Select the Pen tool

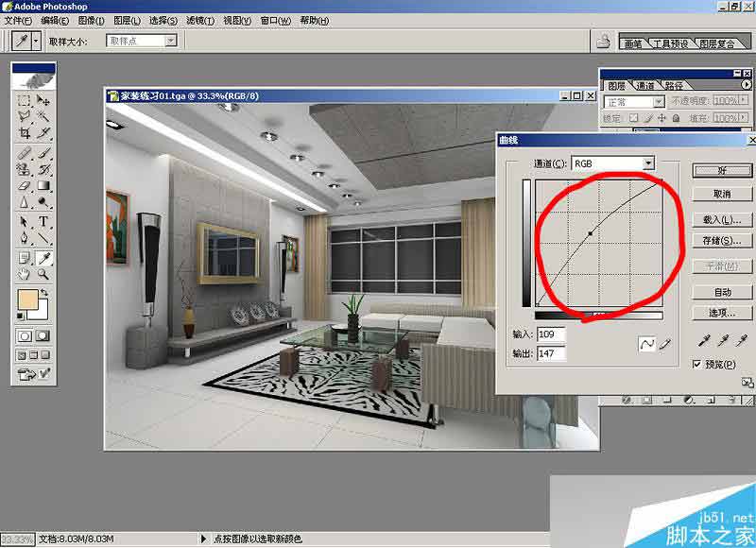tap(25, 237)
